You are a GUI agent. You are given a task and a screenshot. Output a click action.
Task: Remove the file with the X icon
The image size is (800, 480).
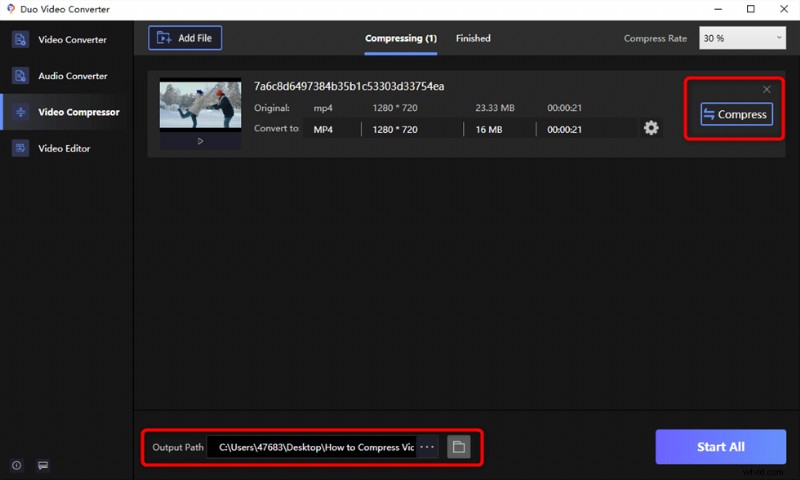click(x=766, y=89)
